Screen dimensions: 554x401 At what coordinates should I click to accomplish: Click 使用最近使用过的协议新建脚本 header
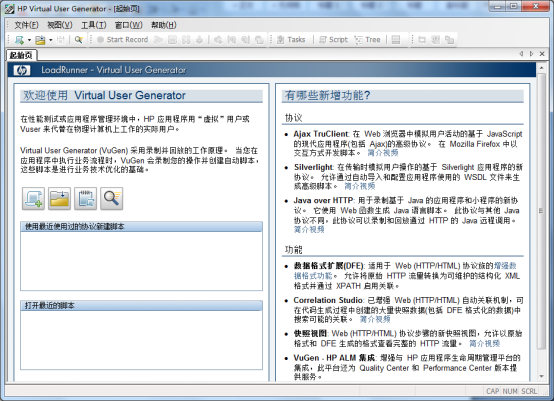click(141, 227)
